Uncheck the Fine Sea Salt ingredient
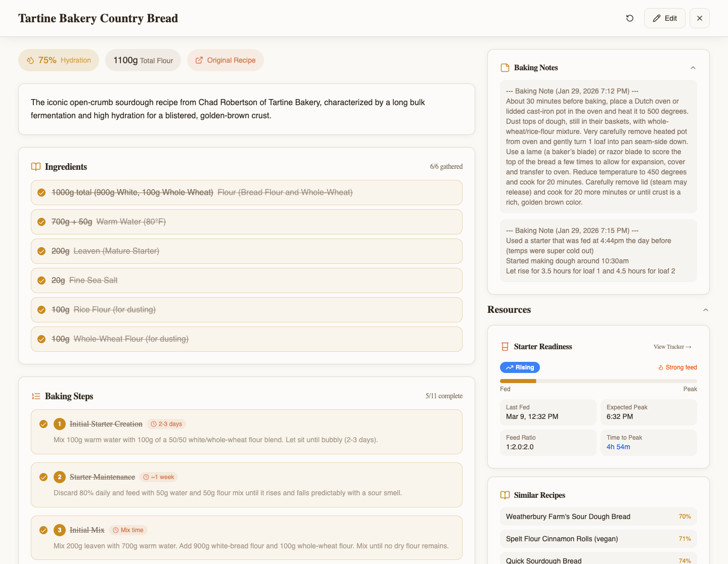This screenshot has width=728, height=564. (41, 280)
